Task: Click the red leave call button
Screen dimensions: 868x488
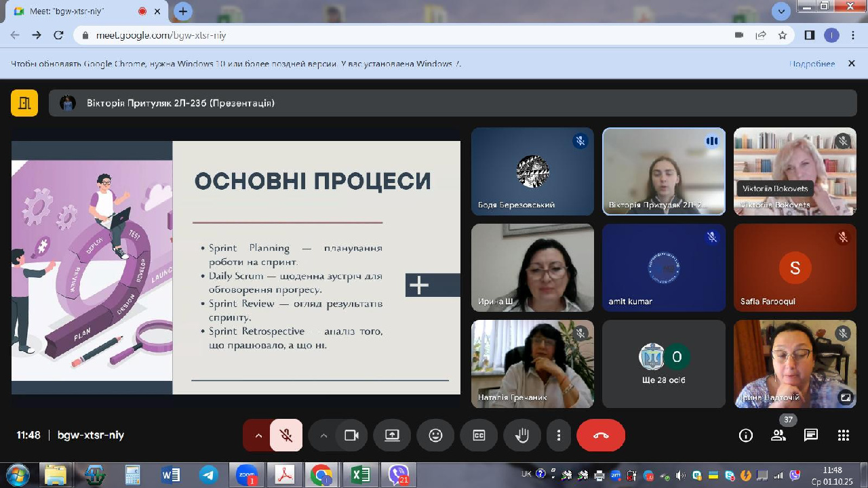Action: (x=601, y=436)
